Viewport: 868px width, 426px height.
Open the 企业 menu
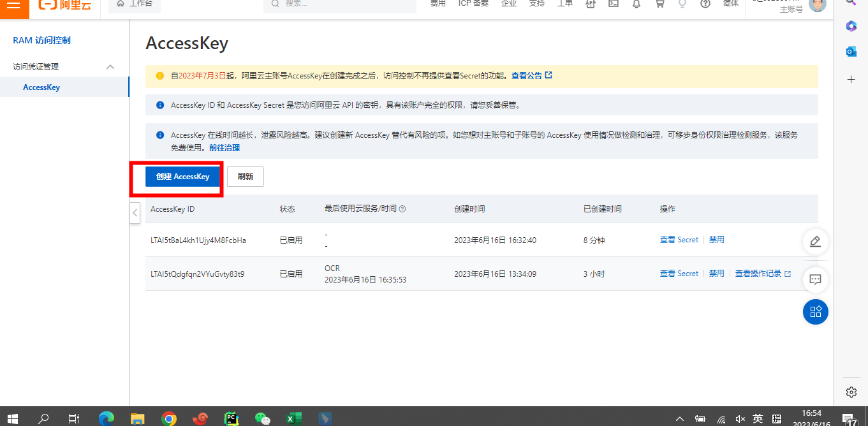(x=509, y=4)
